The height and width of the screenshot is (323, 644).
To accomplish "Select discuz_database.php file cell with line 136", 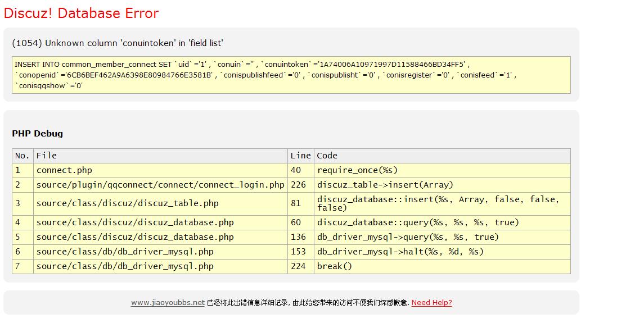I will pyautogui.click(x=160, y=237).
